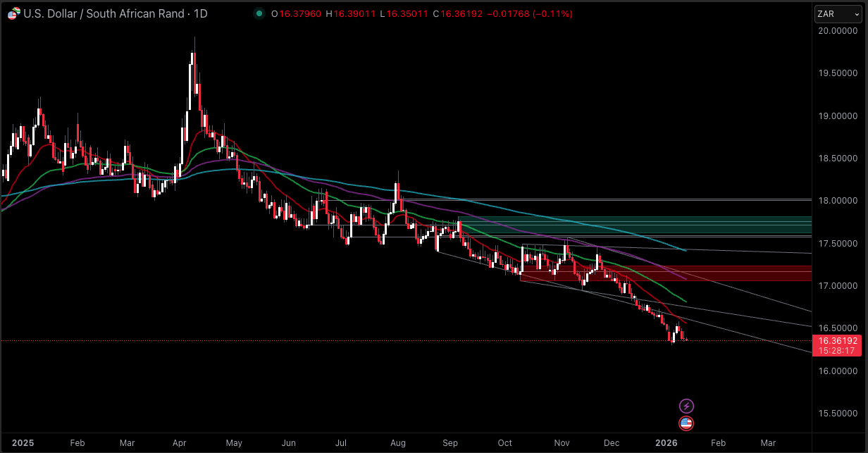Click the green market status indicator

coord(259,13)
